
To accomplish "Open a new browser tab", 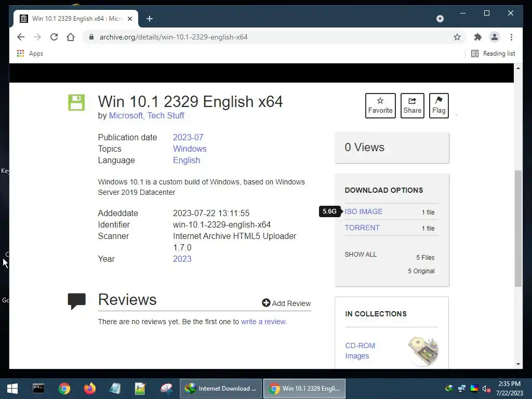I will (x=149, y=19).
